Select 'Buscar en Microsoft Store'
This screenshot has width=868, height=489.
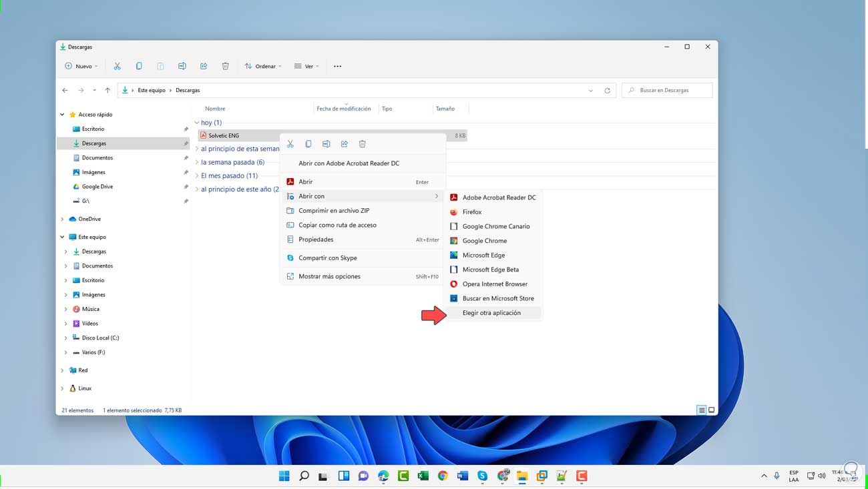494,298
